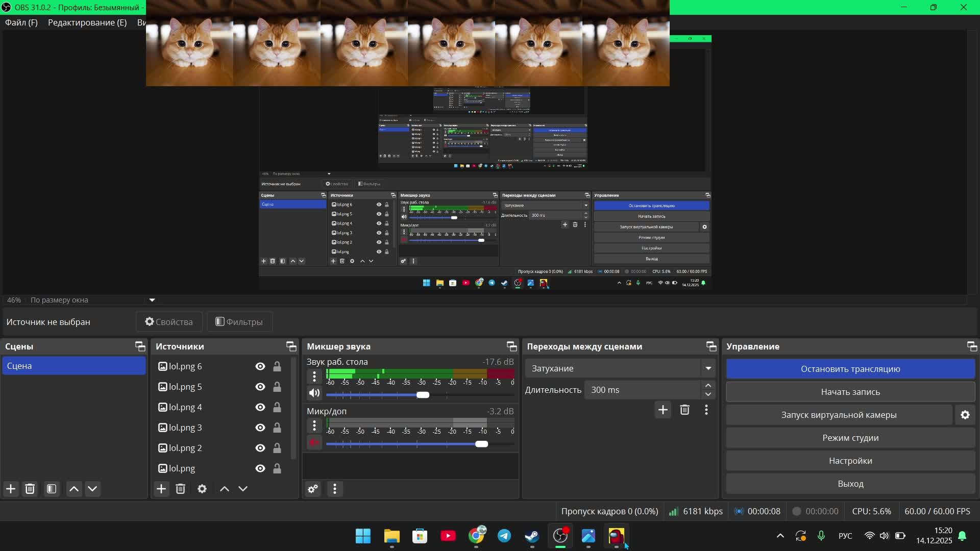
Task: Click the Остановить трансляцию button
Action: pos(850,369)
